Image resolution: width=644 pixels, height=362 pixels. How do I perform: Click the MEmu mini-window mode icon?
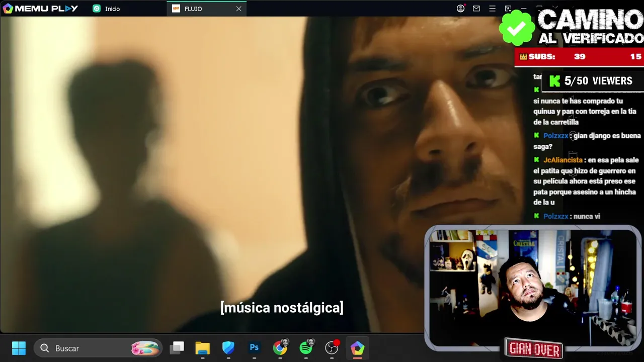coord(508,9)
